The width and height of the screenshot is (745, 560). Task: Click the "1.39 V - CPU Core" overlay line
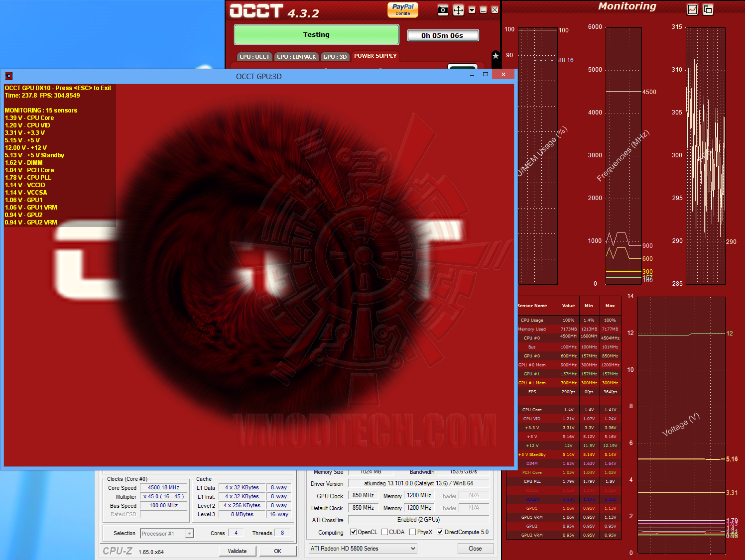29,118
